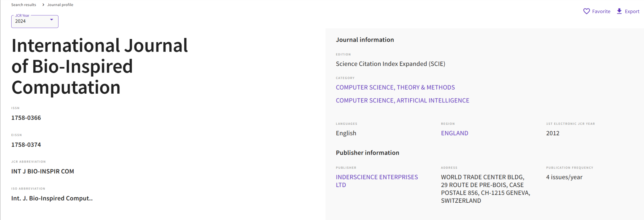Open the JCR Year dropdown arrow
644x220 pixels.
click(x=52, y=19)
